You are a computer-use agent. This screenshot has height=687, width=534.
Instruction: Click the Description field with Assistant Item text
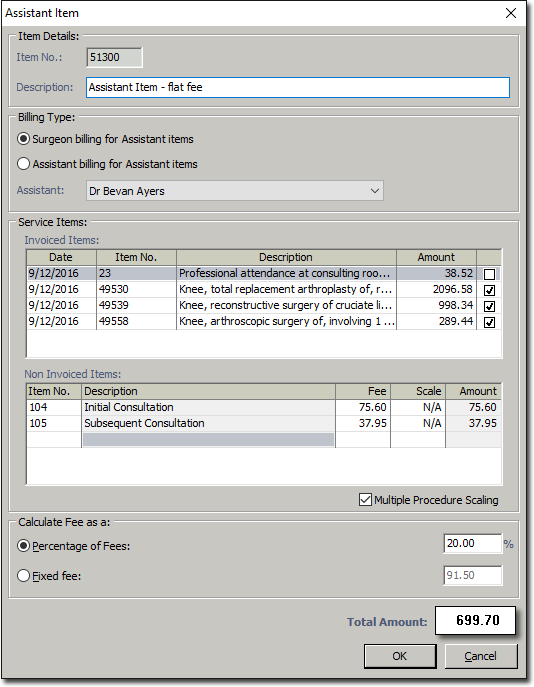(x=298, y=87)
